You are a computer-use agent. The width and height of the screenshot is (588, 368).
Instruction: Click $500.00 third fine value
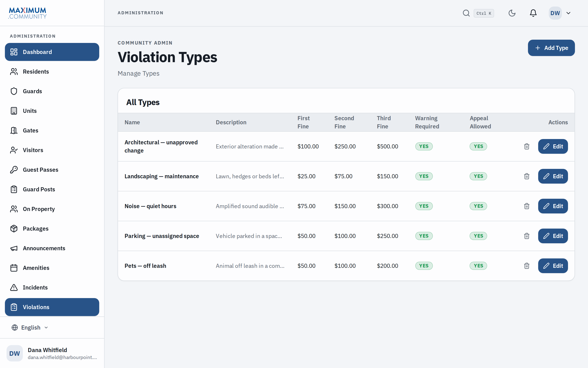pos(387,147)
